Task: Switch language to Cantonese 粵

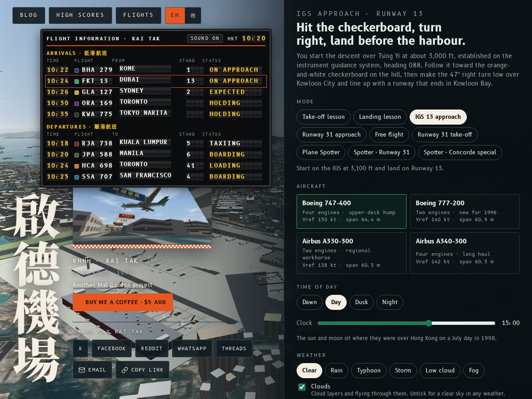Action: (193, 16)
